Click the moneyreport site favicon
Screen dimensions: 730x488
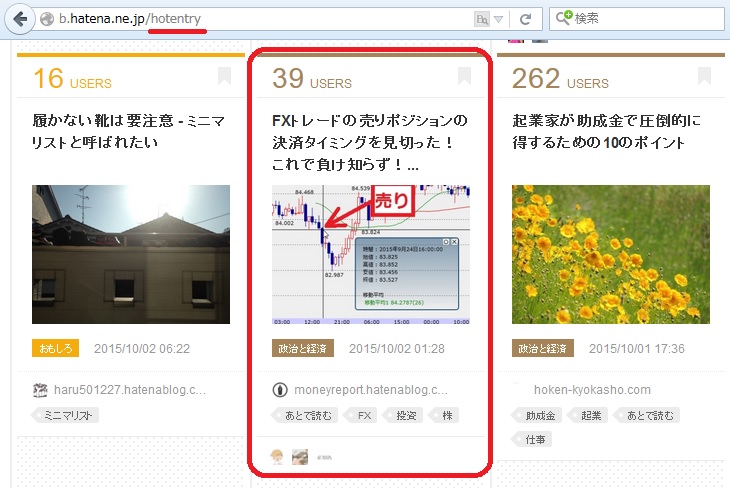pyautogui.click(x=280, y=390)
